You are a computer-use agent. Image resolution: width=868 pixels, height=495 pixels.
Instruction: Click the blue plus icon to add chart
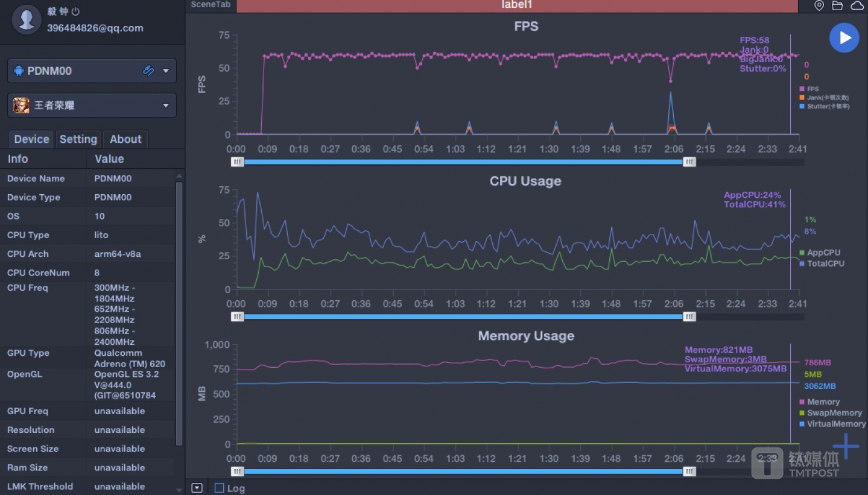(846, 446)
